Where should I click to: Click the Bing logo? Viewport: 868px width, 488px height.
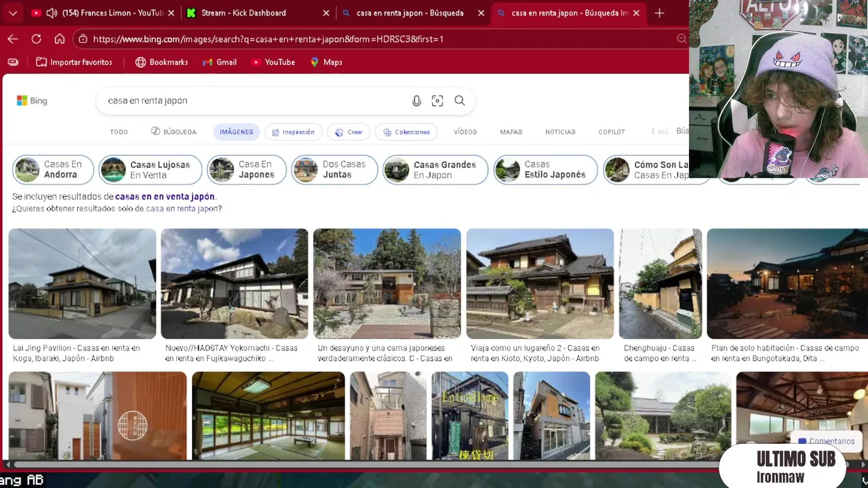click(x=32, y=100)
